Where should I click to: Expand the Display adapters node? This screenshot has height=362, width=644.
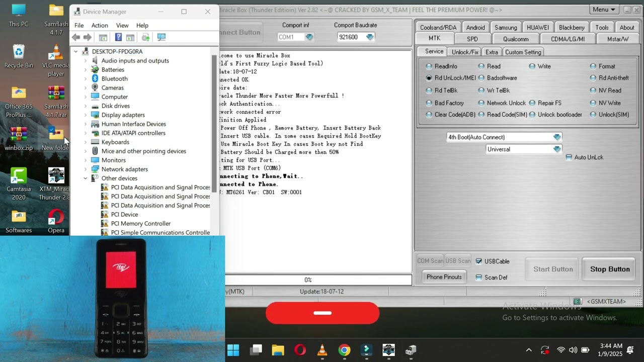click(x=85, y=115)
